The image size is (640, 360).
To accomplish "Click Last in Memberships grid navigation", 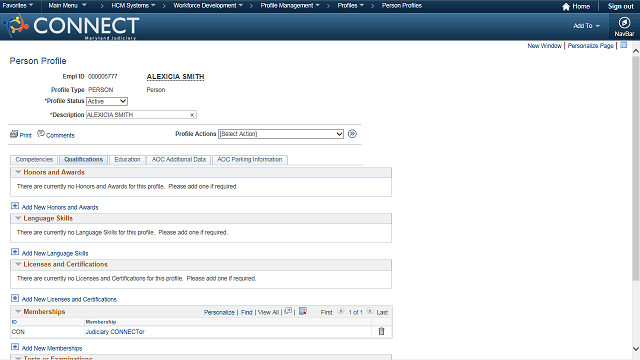I will 382,313.
